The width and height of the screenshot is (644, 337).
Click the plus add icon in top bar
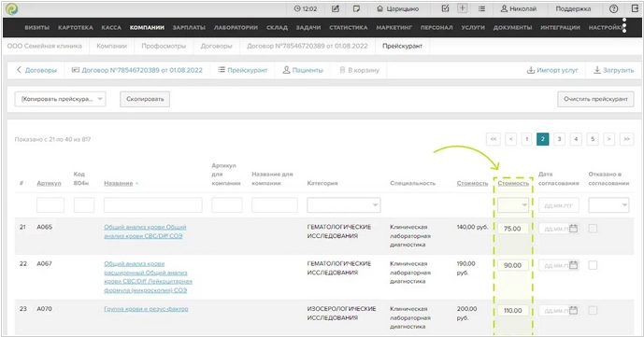[x=463, y=8]
